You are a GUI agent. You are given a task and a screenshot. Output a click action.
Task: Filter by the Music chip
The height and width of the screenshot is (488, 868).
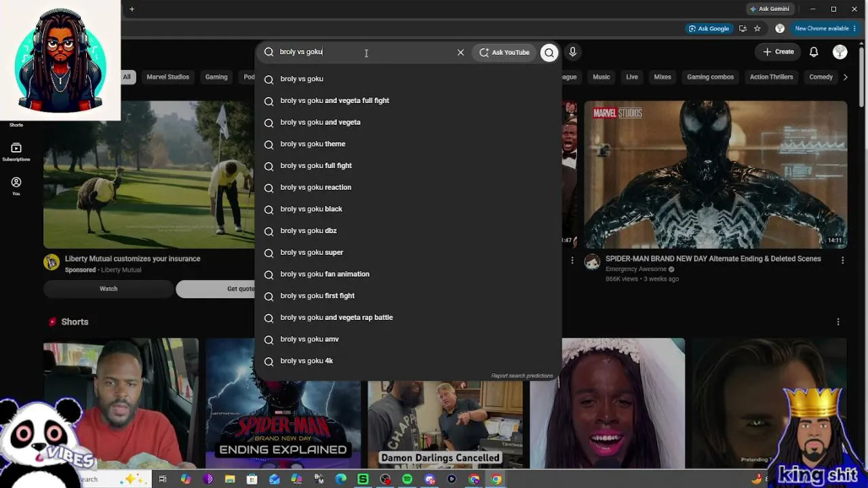pos(601,77)
